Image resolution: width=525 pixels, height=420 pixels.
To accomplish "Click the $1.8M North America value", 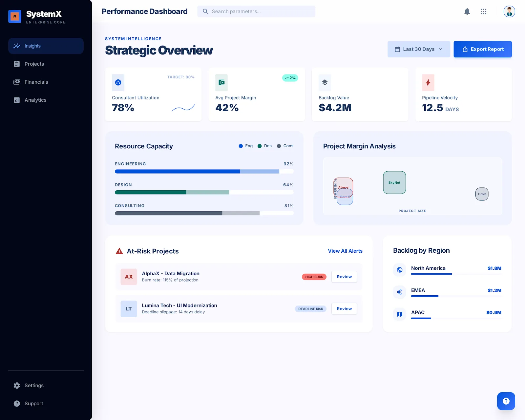I will point(494,268).
